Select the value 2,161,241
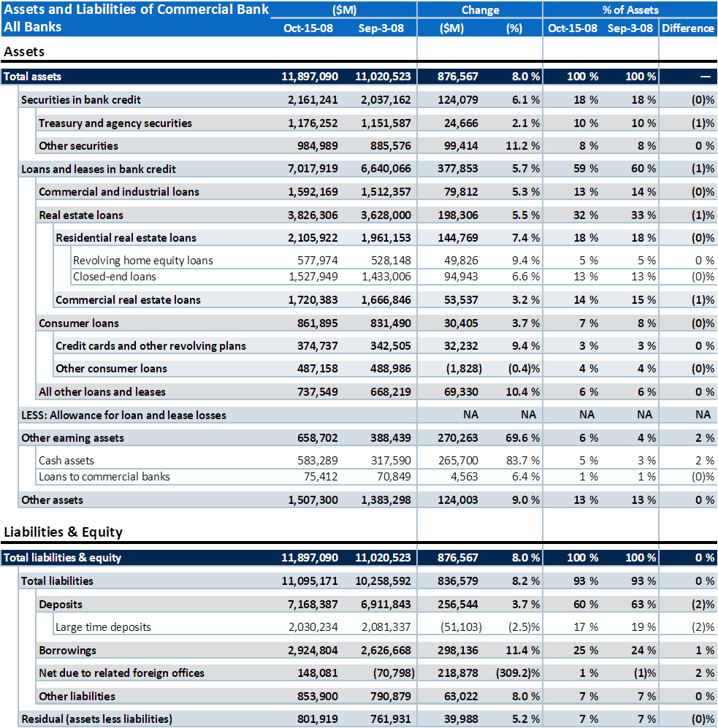The image size is (718, 728). tap(313, 100)
